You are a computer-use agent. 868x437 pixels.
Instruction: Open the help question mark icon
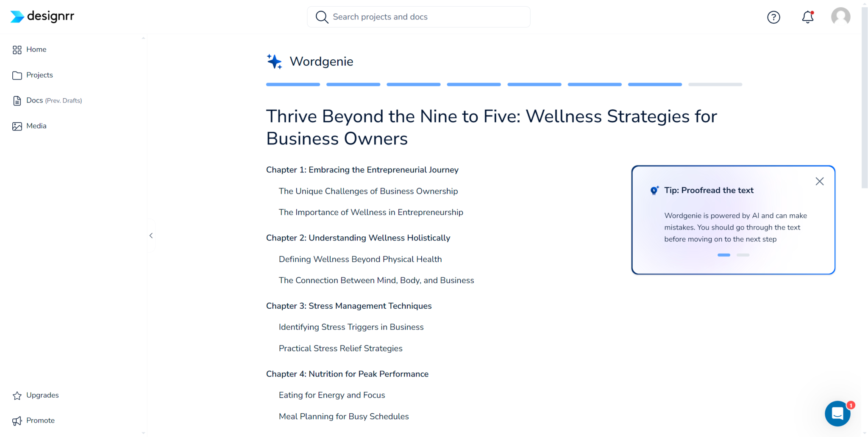(773, 17)
